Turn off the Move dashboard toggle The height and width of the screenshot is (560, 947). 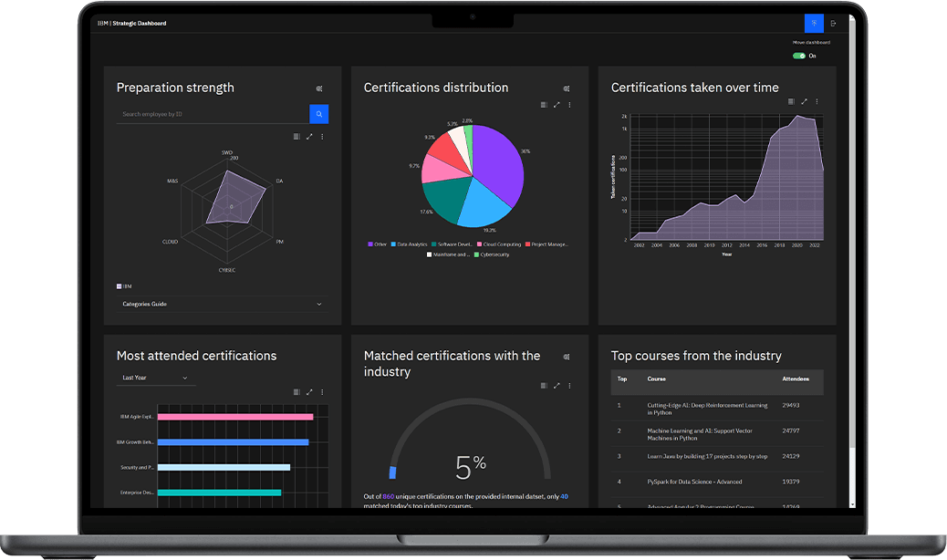(x=798, y=56)
